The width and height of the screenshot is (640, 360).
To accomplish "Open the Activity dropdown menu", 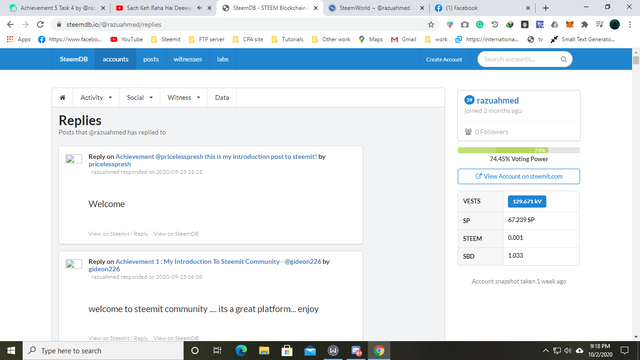I will (96, 98).
